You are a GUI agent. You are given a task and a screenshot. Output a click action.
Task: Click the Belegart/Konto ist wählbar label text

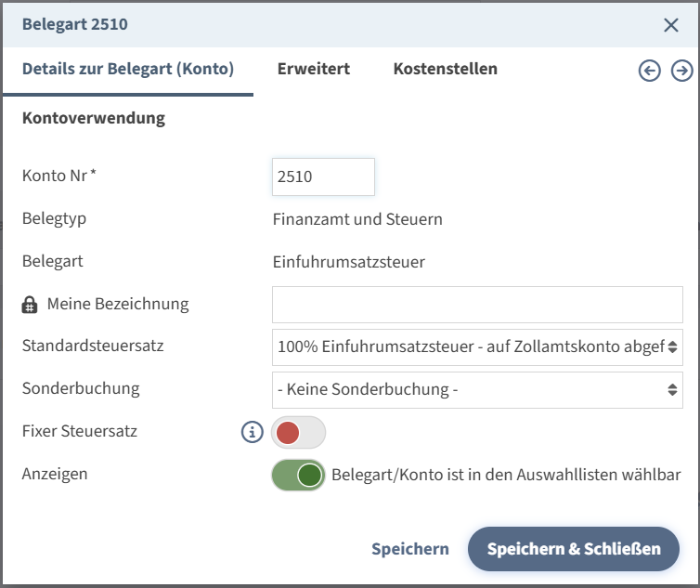click(x=506, y=475)
